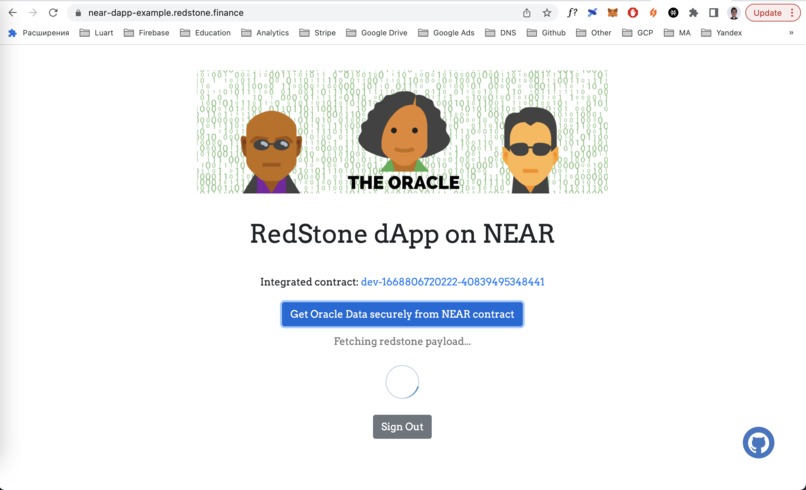This screenshot has width=806, height=490.
Task: Click the padlock site info icon
Action: 78,13
